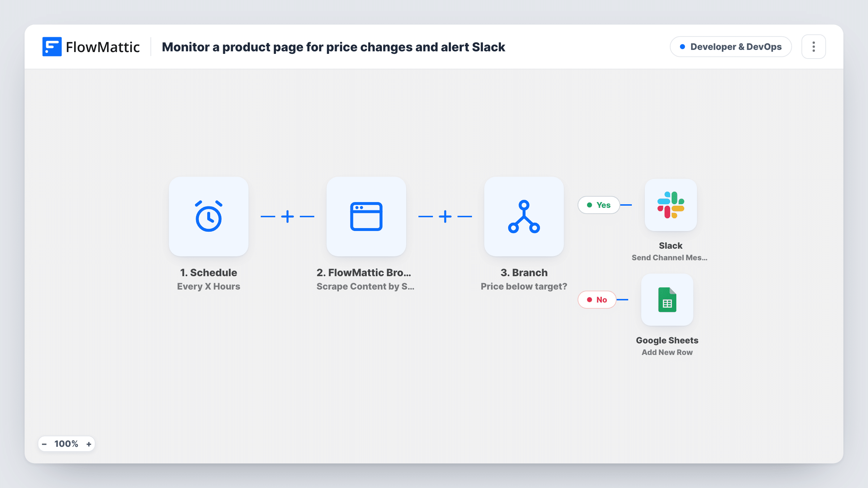The image size is (868, 488).
Task: Zoom out with the minus button
Action: tap(44, 444)
